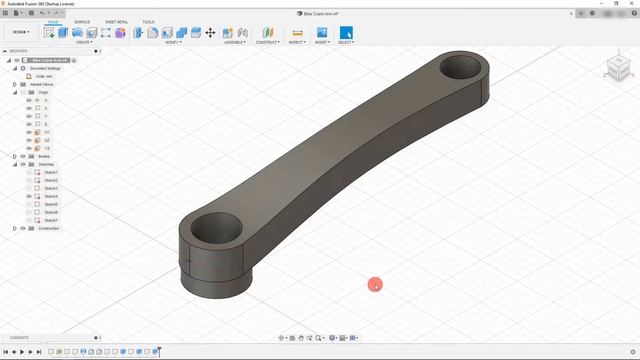Show Sketch1 using its visibility toggle
The width and height of the screenshot is (640, 360).
pyautogui.click(x=29, y=172)
